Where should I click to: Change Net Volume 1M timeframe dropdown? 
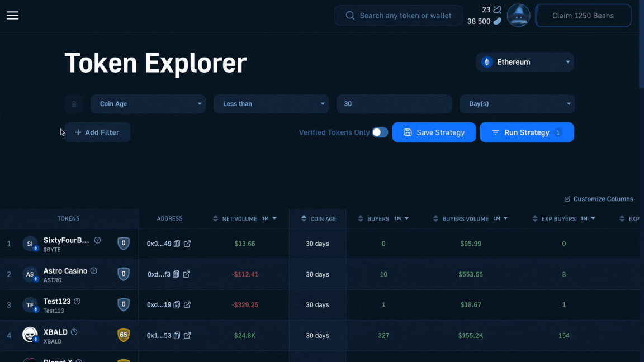point(269,219)
